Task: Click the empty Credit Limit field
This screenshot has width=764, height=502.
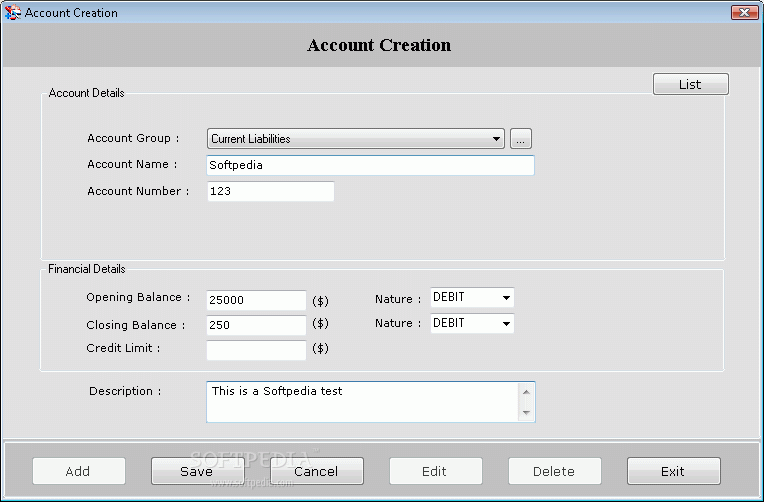Action: [256, 350]
